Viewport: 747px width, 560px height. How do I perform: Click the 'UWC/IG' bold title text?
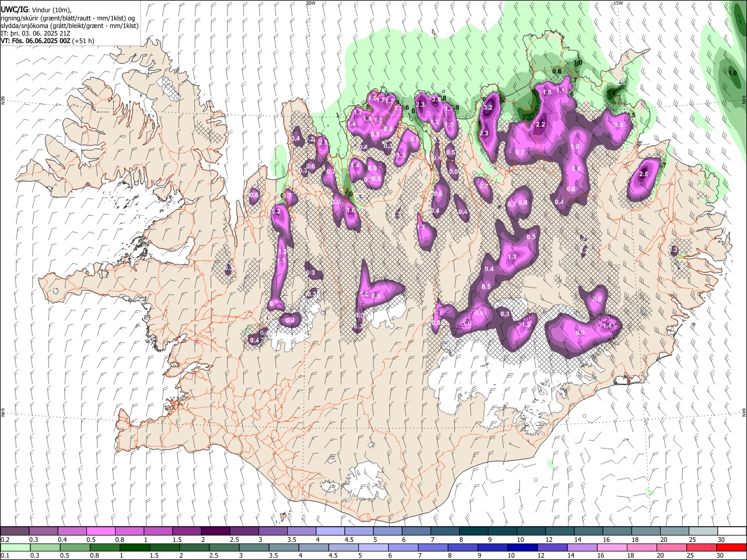[x=14, y=10]
